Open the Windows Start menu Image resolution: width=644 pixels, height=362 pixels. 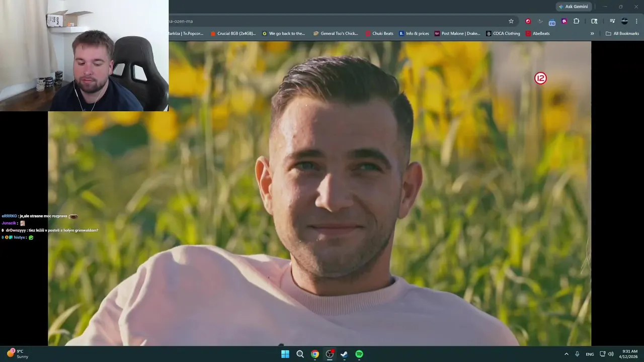tap(285, 354)
